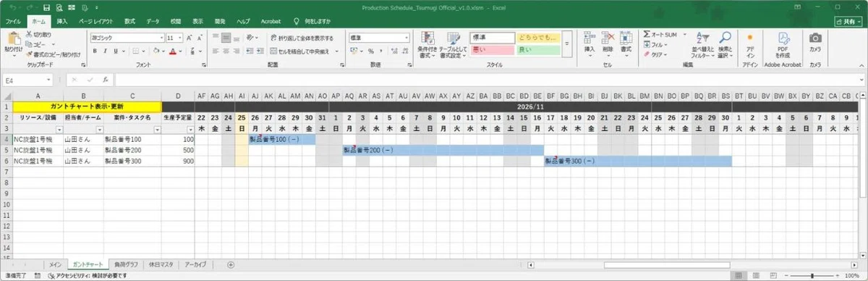
Task: Switch to the 挿入 ribbon tab
Action: (x=62, y=22)
